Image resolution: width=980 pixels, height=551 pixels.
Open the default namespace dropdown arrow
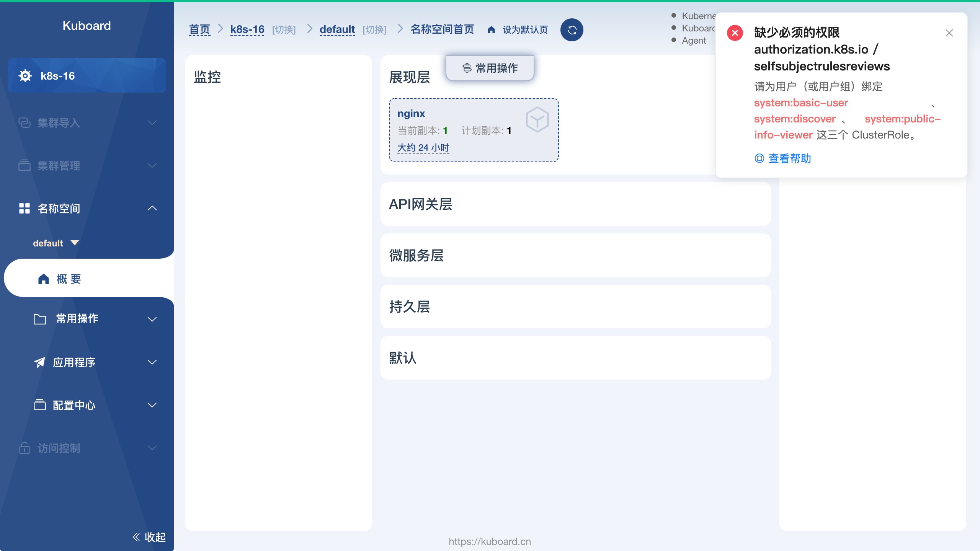[75, 243]
